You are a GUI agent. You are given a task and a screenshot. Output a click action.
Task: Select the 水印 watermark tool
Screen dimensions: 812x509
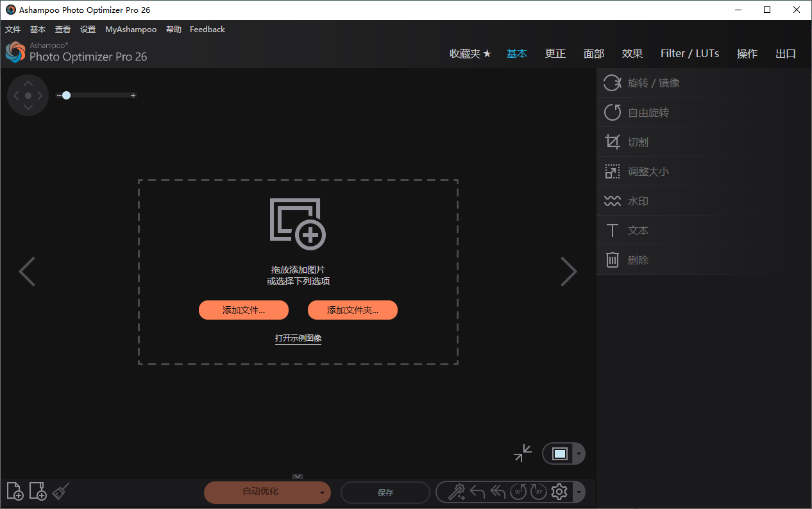[x=638, y=200]
